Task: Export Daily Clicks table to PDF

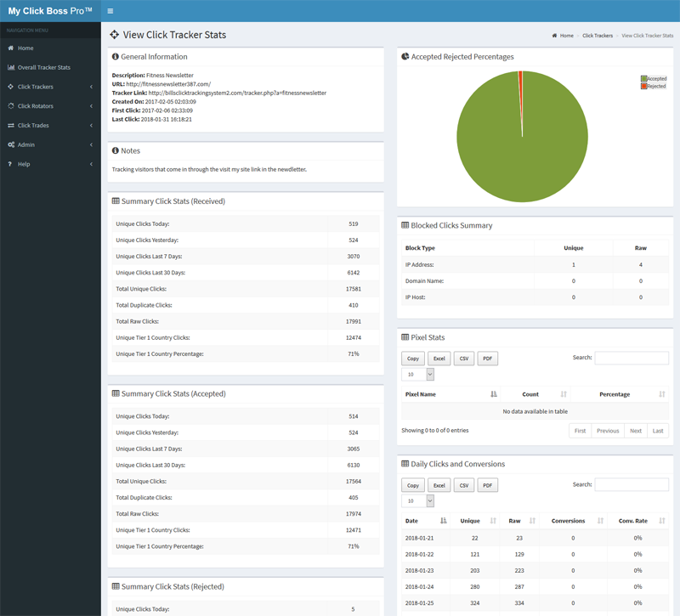Action: pos(487,485)
